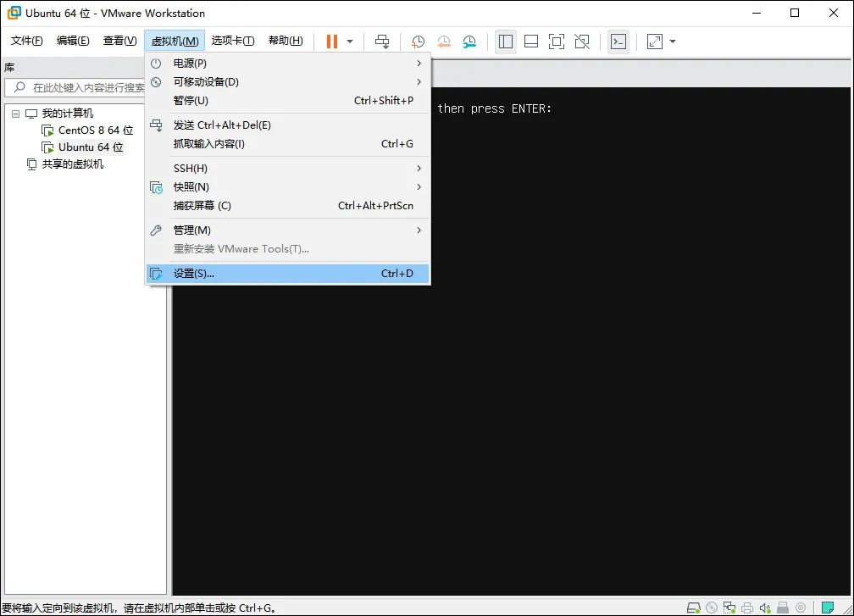Open the dropdown arrow beside pause icon
The image size is (854, 616).
click(x=350, y=42)
